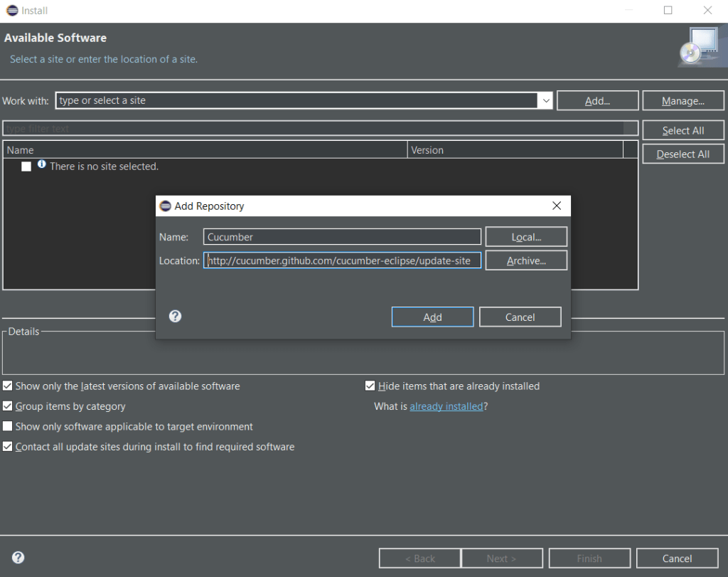Expand the Work with site dropdown arrow
The image size is (728, 577).
click(545, 101)
